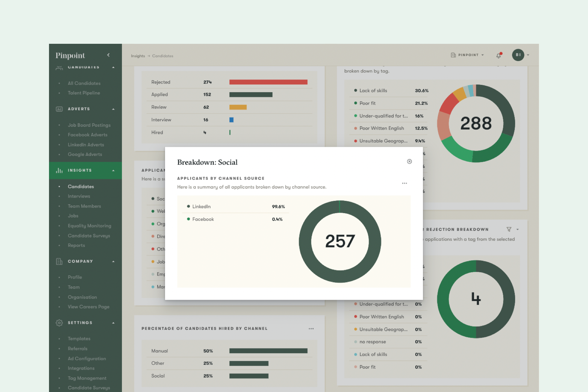588x392 pixels.
Task: Open the View Careers Page link
Action: point(89,307)
